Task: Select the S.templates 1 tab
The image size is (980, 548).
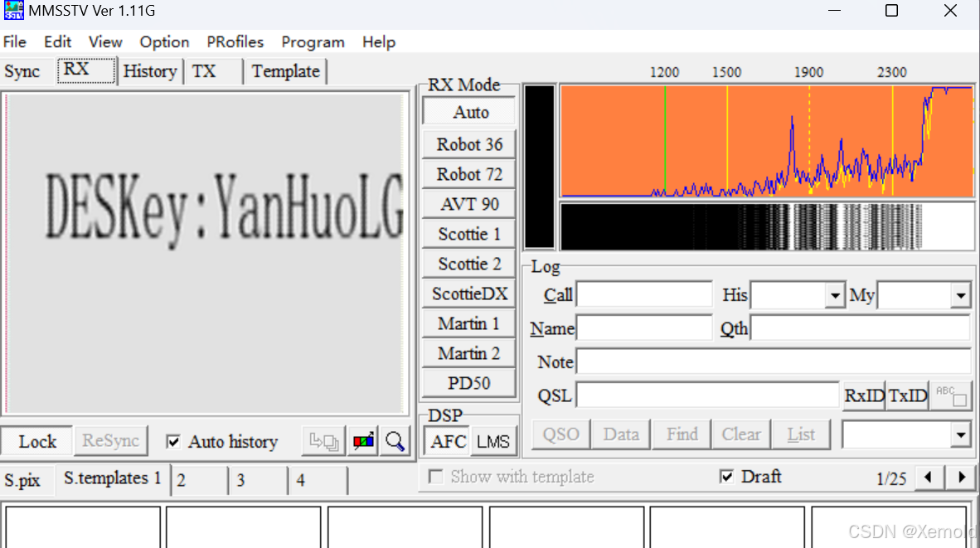Action: 113,479
